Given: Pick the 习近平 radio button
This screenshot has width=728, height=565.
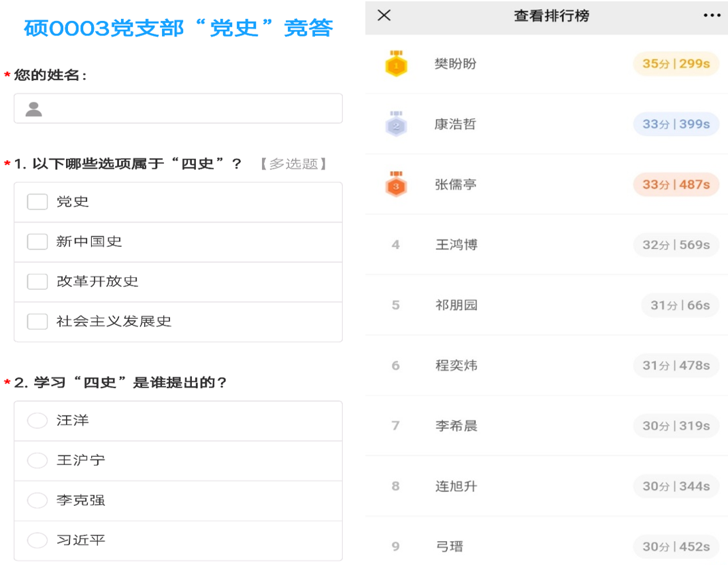Looking at the screenshot, I should [37, 541].
